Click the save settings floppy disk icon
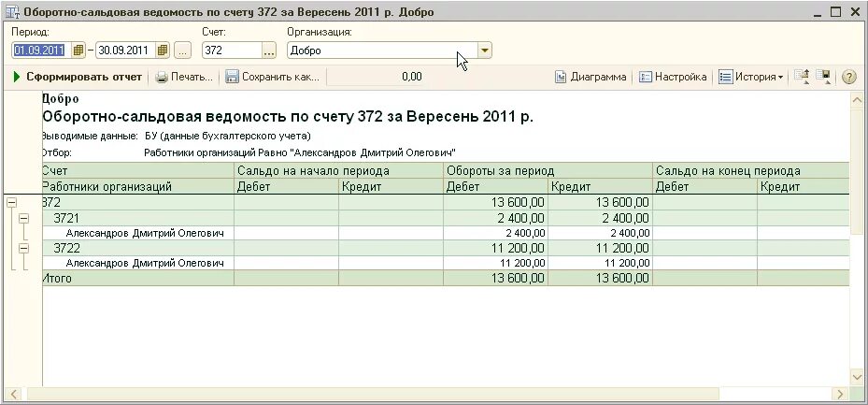 [824, 77]
